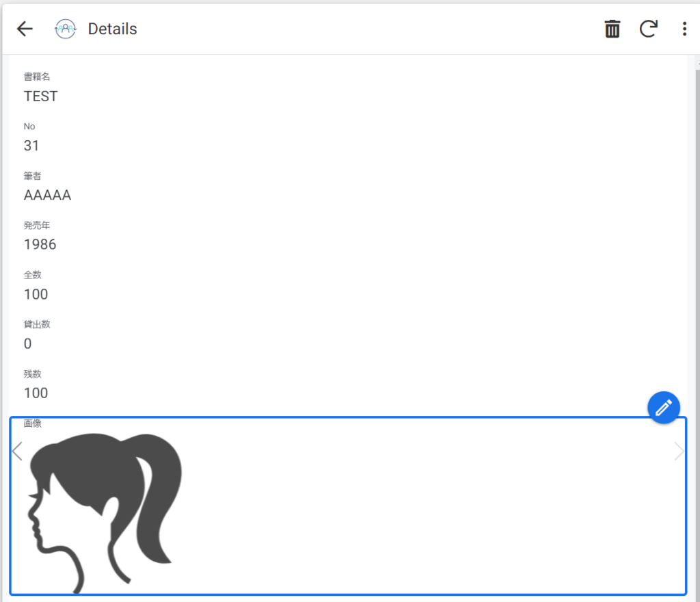Image resolution: width=700 pixels, height=602 pixels.
Task: Click the 残数 value 100
Action: point(36,393)
